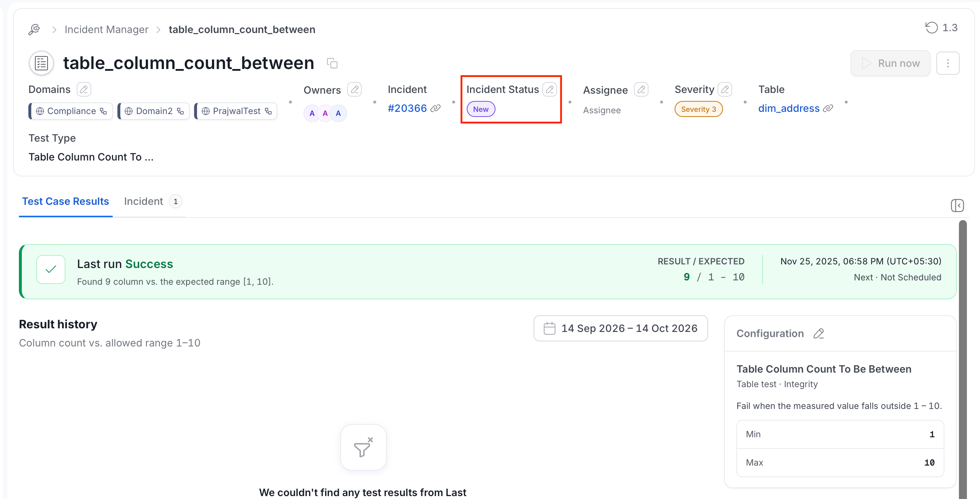Select the empty Assignee placeholder value
This screenshot has height=499, width=980.
602,110
